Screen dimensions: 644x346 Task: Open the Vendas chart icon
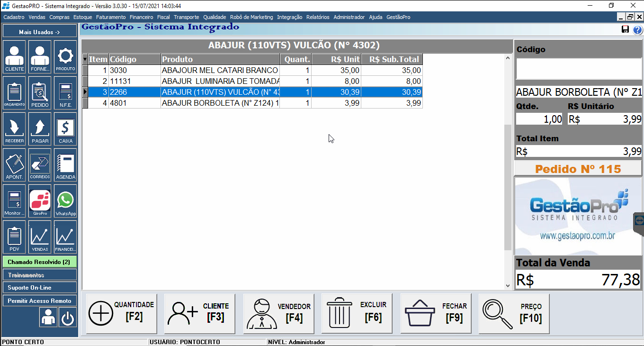40,237
